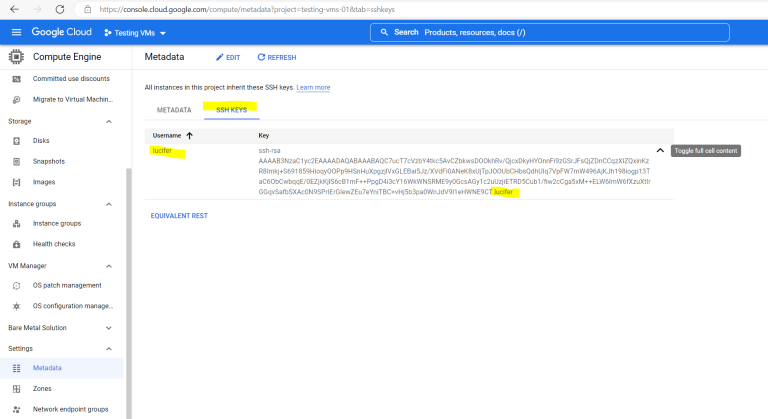Screen dimensions: 768x419
Task: Collapse the key cell with toggle chevron
Action: pos(660,150)
